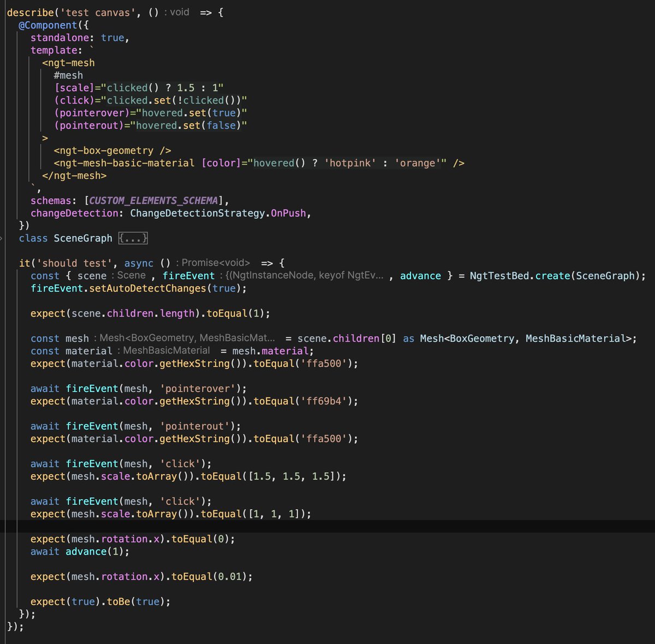Image resolution: width=655 pixels, height=644 pixels.
Task: Click the <ngt-mesh opening tag
Action: pyautogui.click(x=68, y=63)
